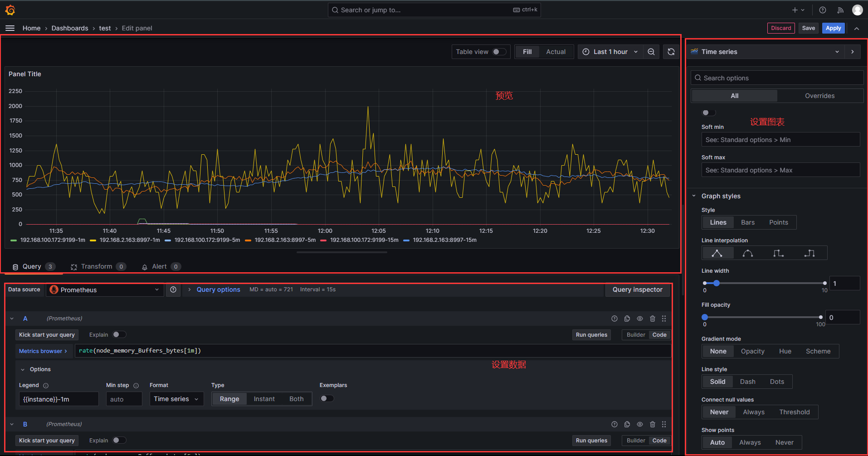Open the help question-mark icon in top bar
Viewport: 868px width, 456px height.
point(823,10)
